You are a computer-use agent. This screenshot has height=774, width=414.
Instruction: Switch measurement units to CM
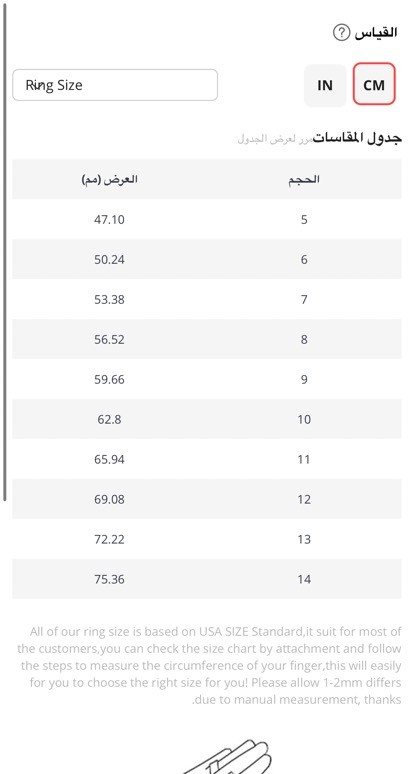pos(374,84)
